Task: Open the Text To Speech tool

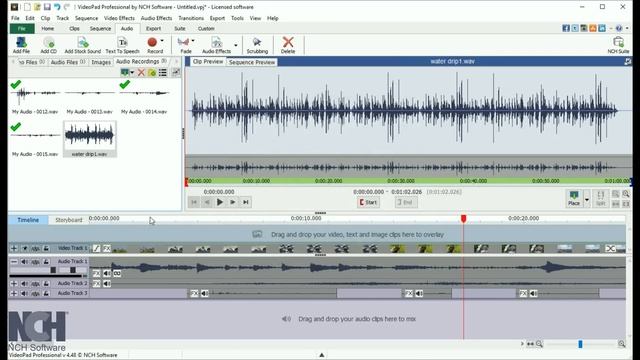Action: click(x=122, y=45)
